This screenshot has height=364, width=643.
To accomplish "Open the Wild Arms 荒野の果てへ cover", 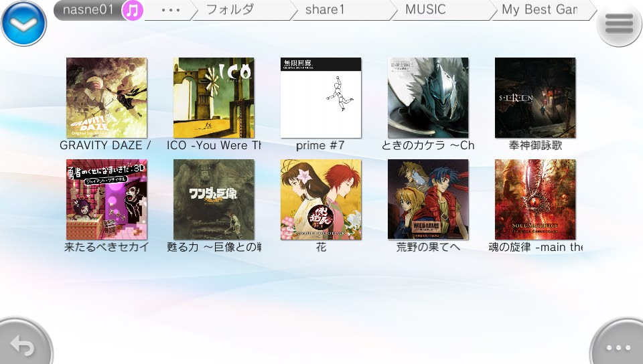I will pos(428,199).
